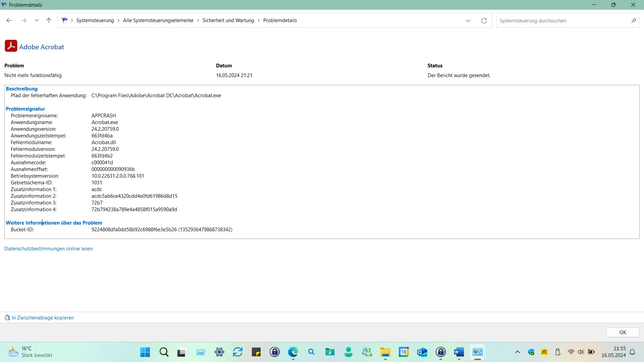This screenshot has width=644, height=362.
Task: Open Alle Systemsteuerungselemente breadcrumb
Action: tap(158, 20)
